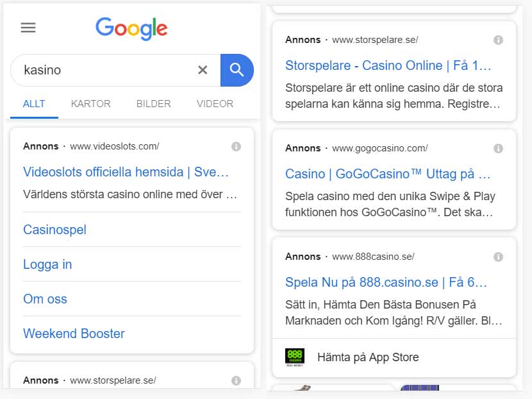Open ad info icon for gogocasino.com ad
Screen dimensions: 532x399
point(498,148)
